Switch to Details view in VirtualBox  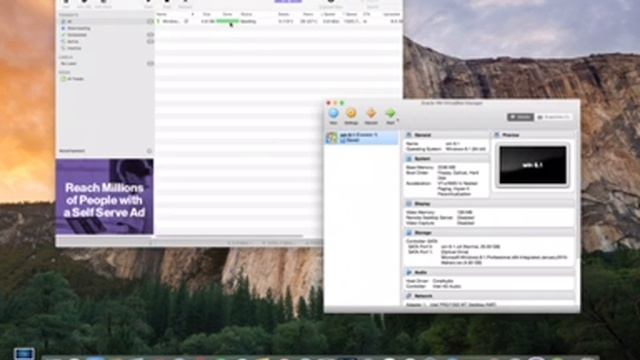[520, 117]
